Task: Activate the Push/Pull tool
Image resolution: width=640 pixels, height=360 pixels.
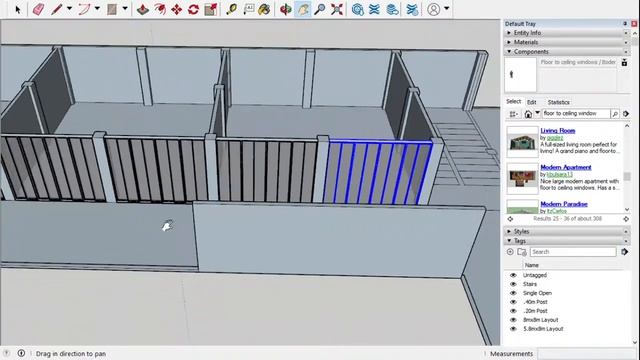Action: coord(142,9)
